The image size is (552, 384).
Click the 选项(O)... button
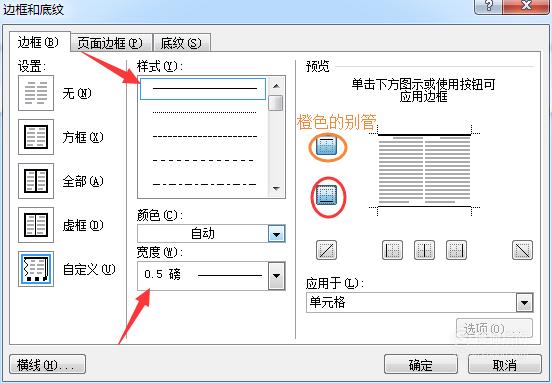494,329
